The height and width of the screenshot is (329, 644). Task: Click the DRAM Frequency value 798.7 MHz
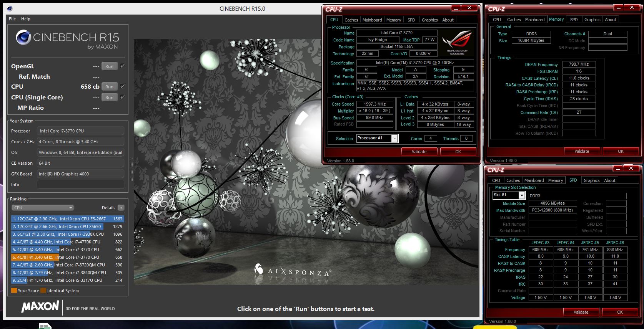coord(579,64)
